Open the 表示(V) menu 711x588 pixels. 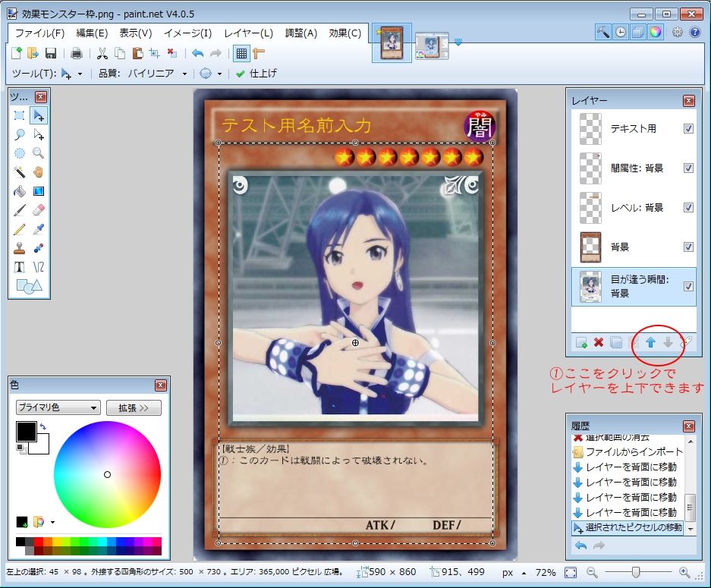coord(136,33)
